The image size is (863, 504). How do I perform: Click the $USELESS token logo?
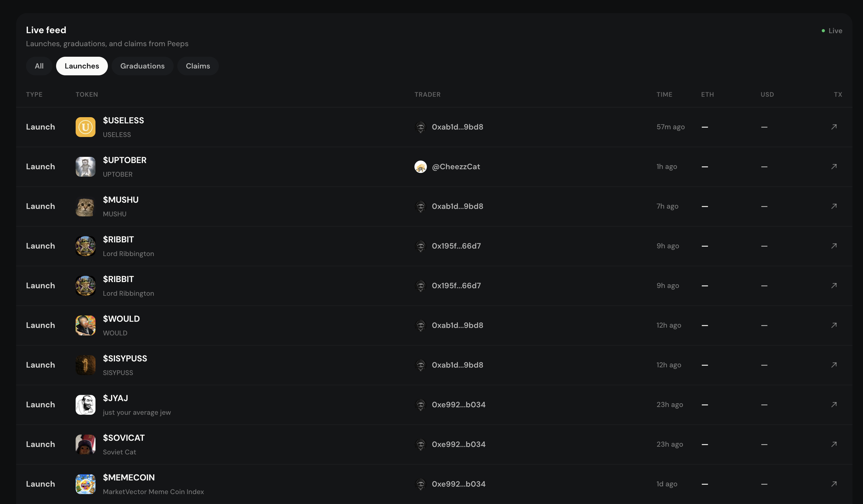point(86,127)
